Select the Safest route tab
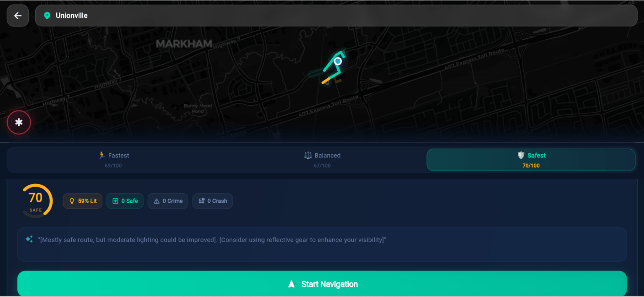This screenshot has height=297, width=644. tap(531, 160)
